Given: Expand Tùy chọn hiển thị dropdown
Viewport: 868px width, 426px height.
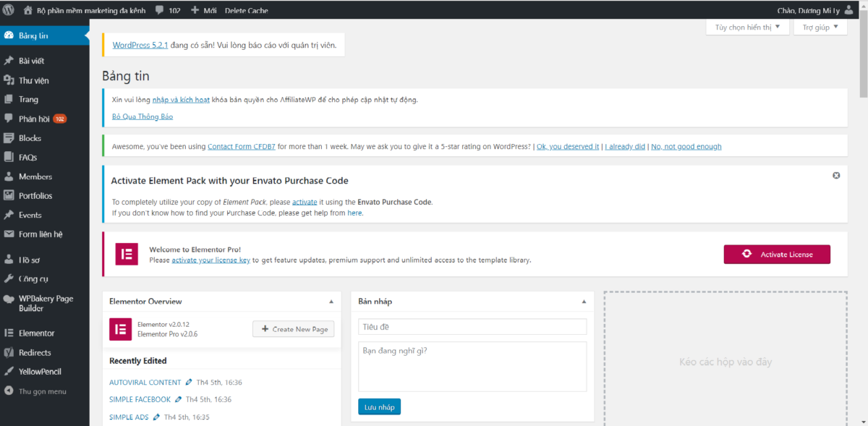Looking at the screenshot, I should pos(747,27).
